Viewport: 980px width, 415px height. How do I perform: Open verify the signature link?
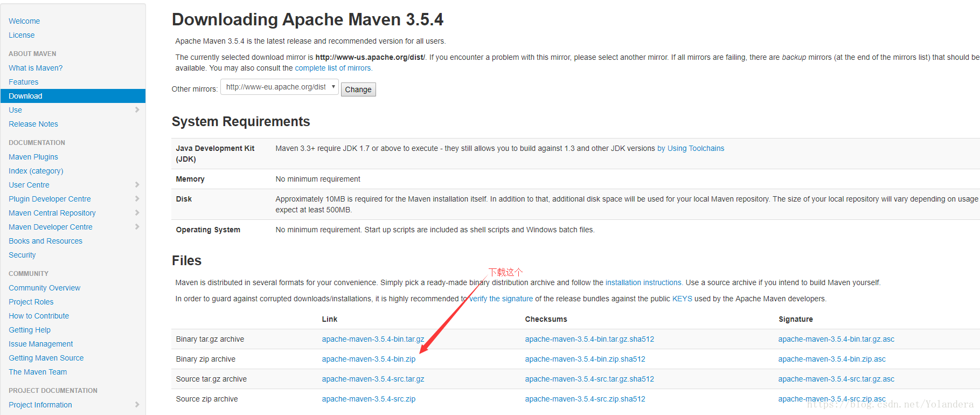501,299
